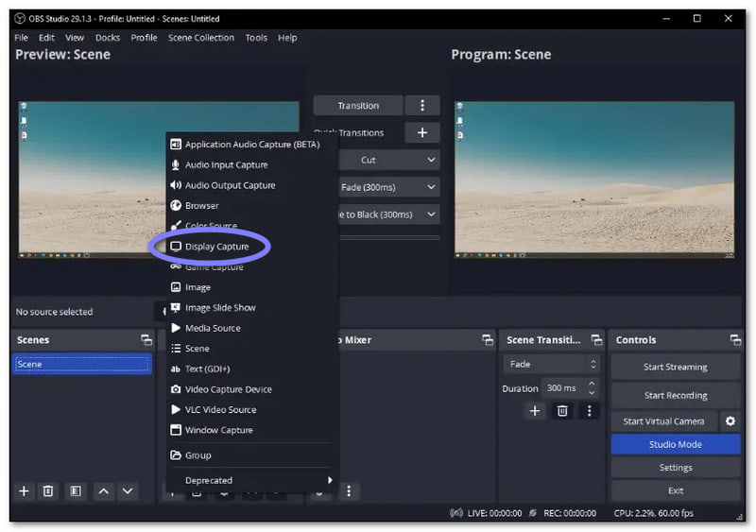Move scene up with arrow icon
Viewport: 756px width, 532px height.
click(103, 491)
